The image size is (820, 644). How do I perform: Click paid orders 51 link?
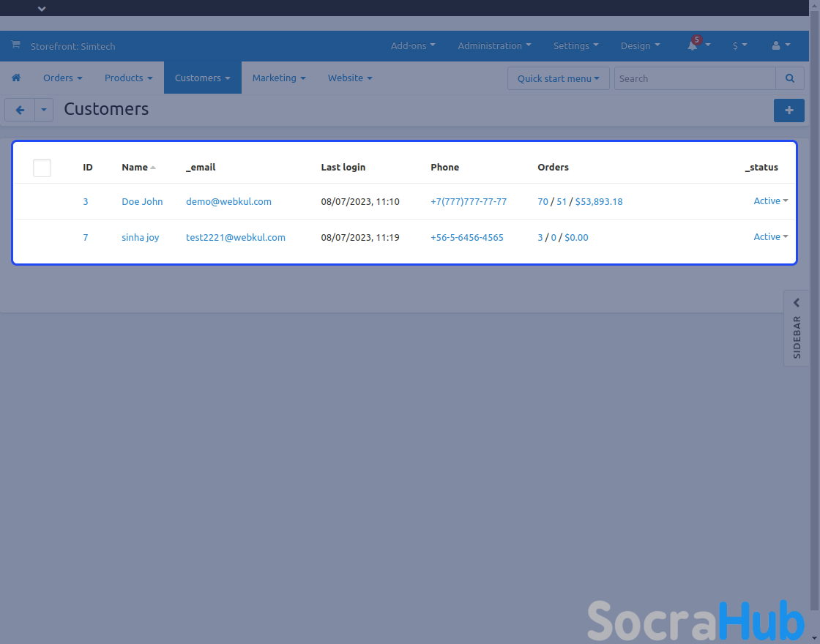point(562,201)
